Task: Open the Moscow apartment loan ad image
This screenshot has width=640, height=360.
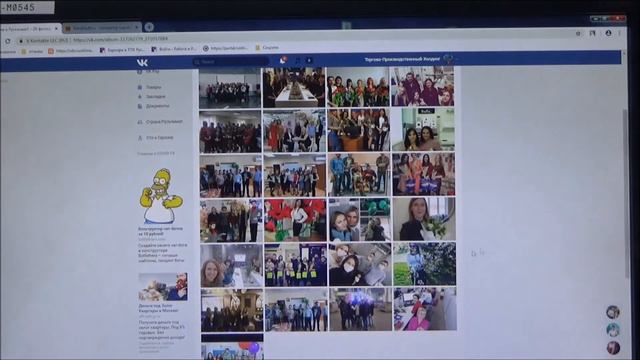Action: pyautogui.click(x=163, y=287)
